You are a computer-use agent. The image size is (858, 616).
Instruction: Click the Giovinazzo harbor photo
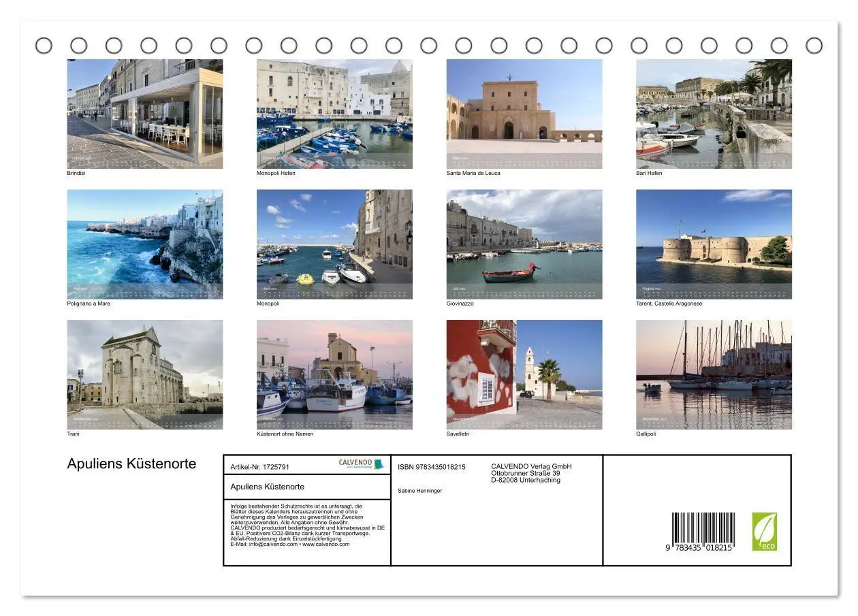pyautogui.click(x=524, y=244)
